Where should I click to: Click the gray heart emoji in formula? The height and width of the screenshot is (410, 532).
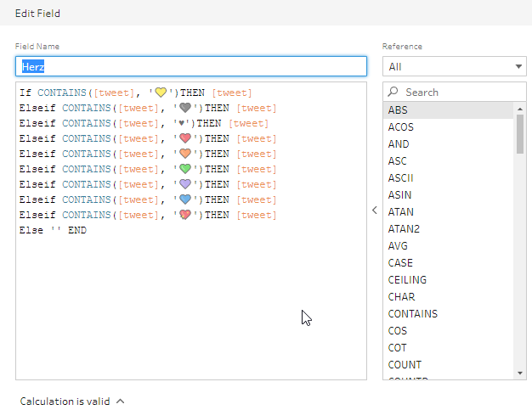185,108
